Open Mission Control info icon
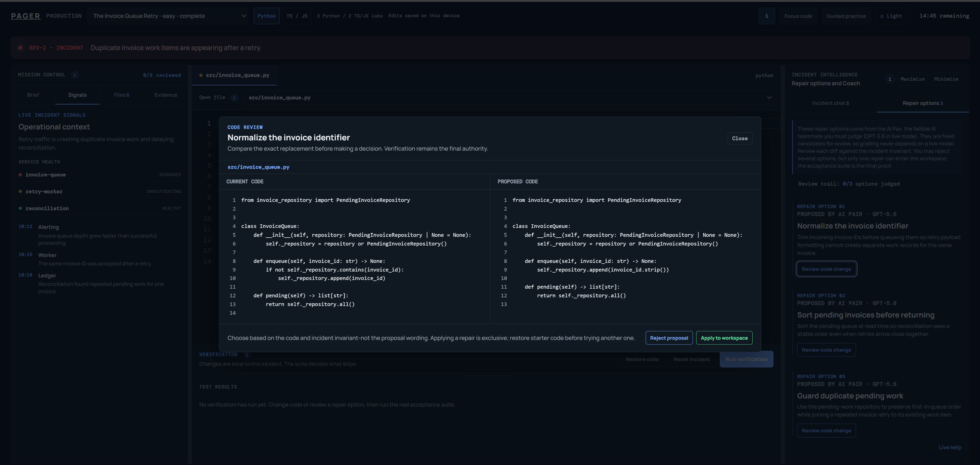This screenshot has height=465, width=980. pos(75,75)
